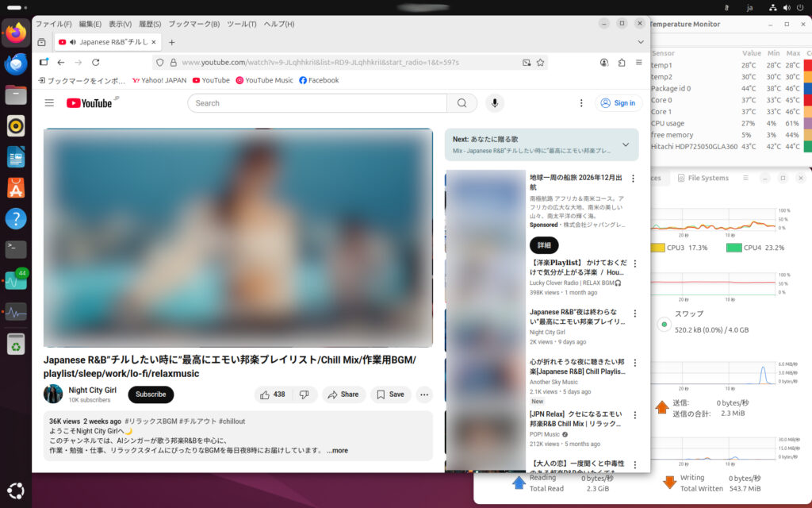The height and width of the screenshot is (508, 812).
Task: Open the Firefox application hamburger menu
Action: pyautogui.click(x=639, y=62)
